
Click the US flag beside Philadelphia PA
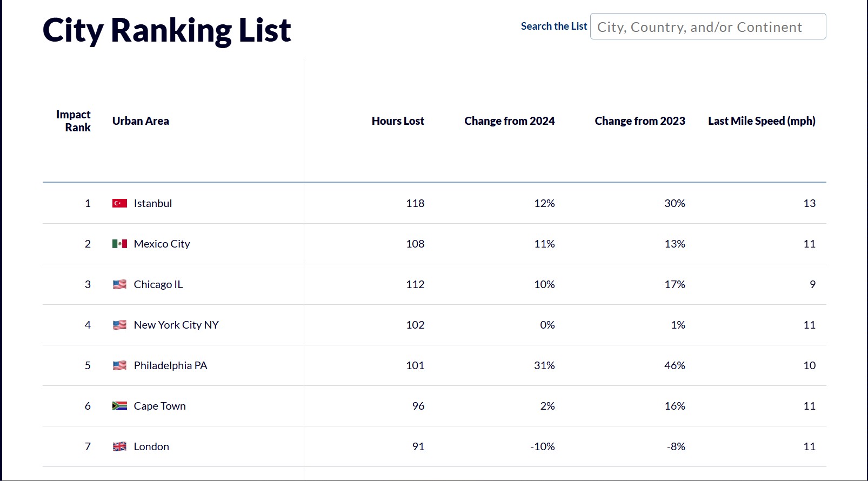click(x=119, y=365)
